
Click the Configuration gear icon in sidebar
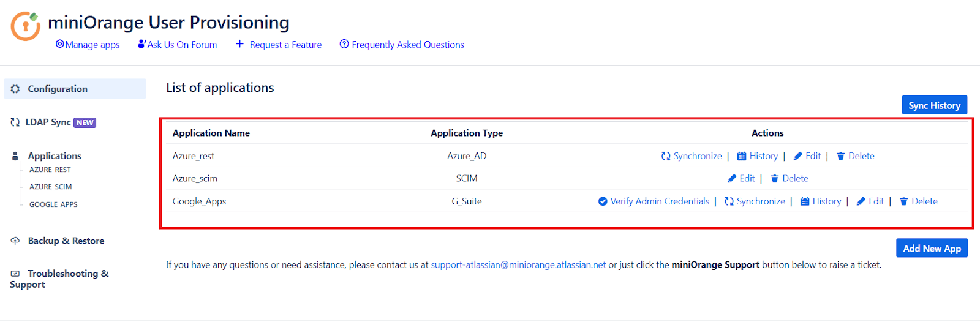click(x=15, y=89)
